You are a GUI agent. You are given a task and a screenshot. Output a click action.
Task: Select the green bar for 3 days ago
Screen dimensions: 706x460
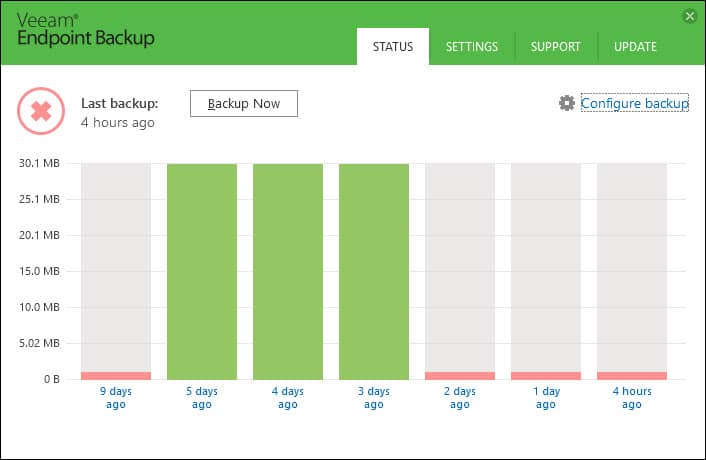(374, 271)
